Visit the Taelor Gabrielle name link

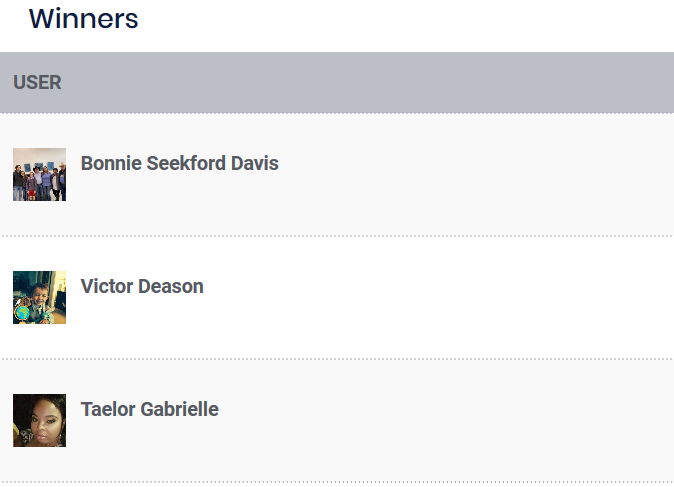tap(150, 409)
